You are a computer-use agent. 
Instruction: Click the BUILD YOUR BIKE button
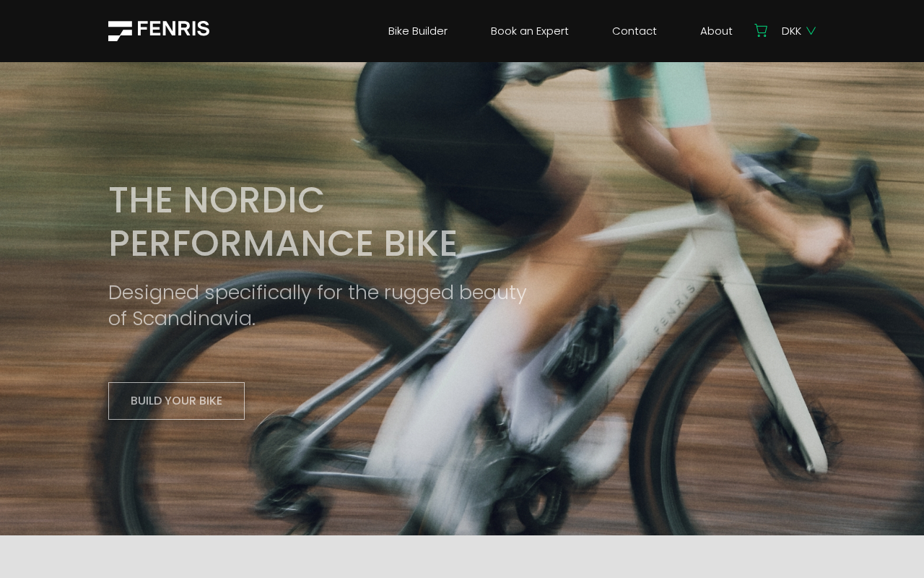[176, 401]
